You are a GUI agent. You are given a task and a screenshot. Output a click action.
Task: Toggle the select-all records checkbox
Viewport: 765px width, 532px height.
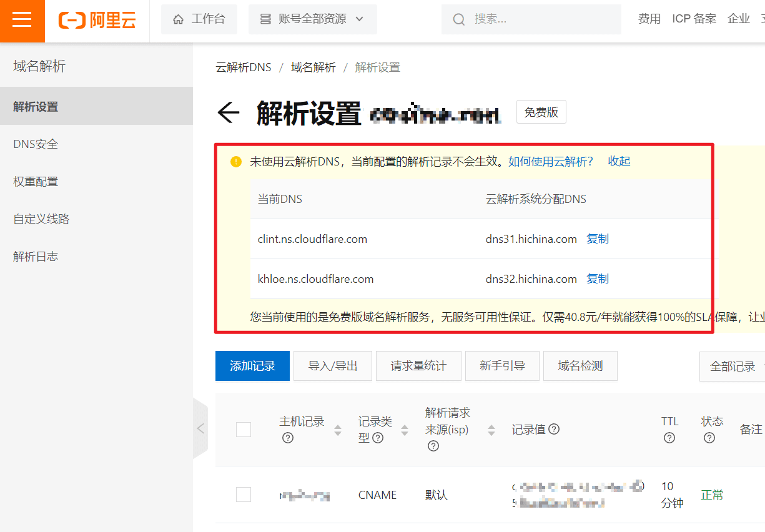244,430
